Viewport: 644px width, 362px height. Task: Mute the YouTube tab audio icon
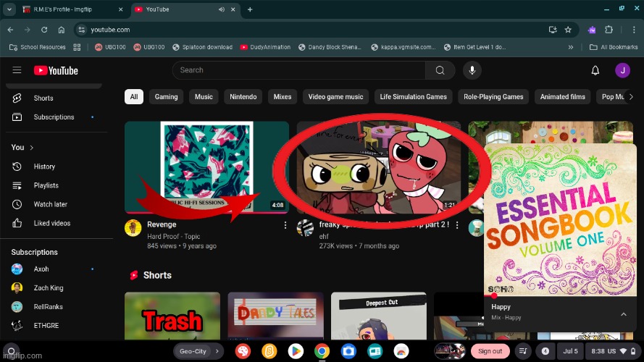tap(222, 9)
